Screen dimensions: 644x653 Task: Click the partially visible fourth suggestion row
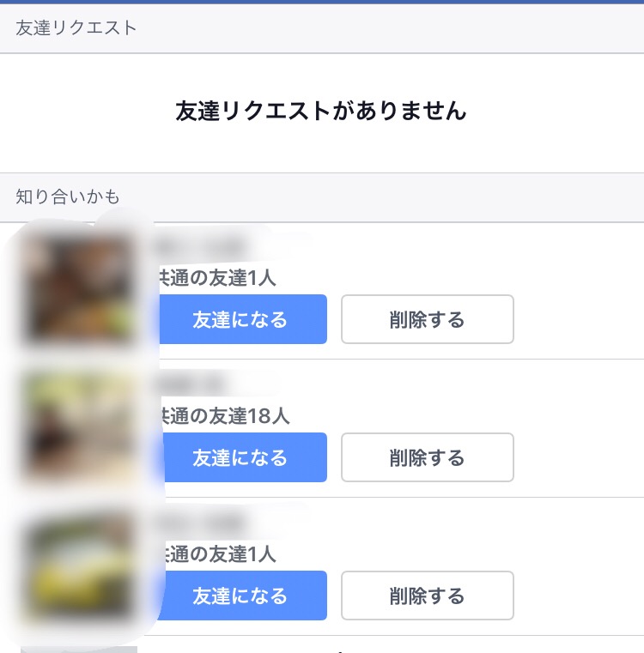point(386,646)
